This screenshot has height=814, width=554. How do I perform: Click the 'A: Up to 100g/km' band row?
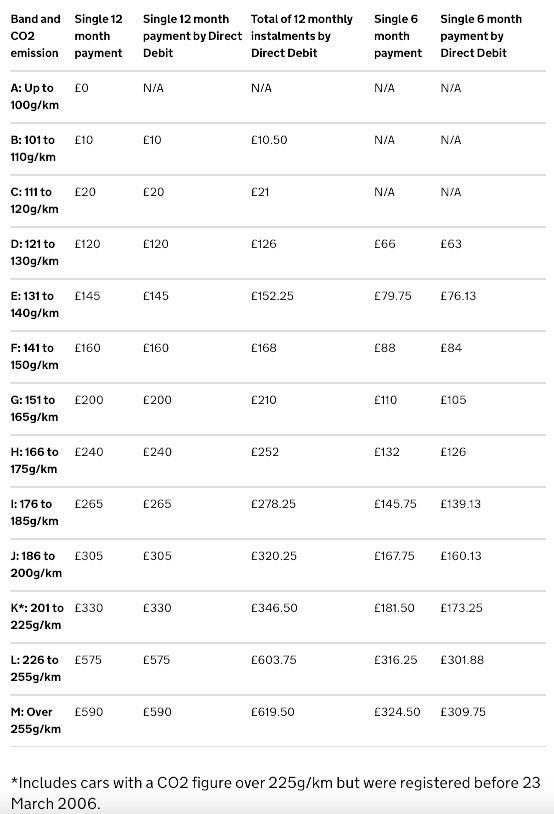coord(278,97)
